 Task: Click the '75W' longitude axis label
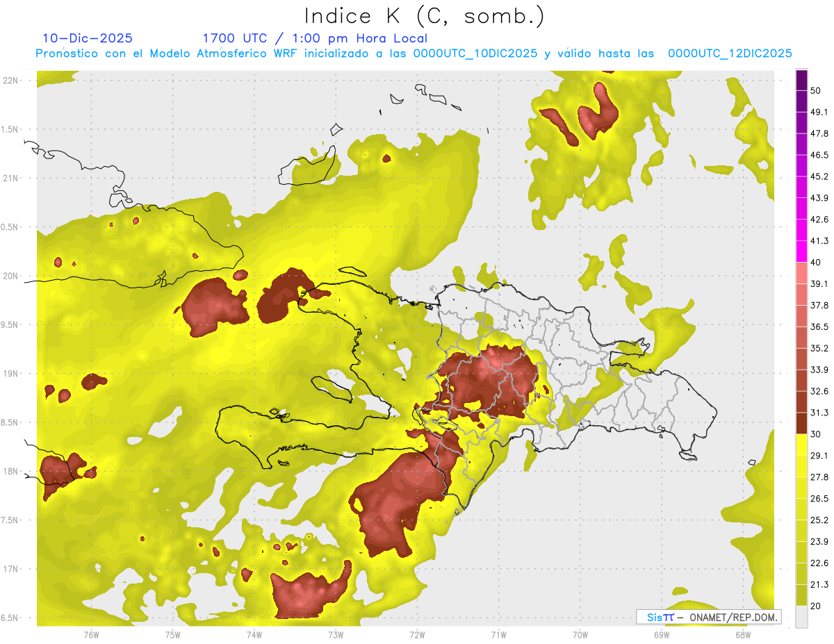pos(173,634)
